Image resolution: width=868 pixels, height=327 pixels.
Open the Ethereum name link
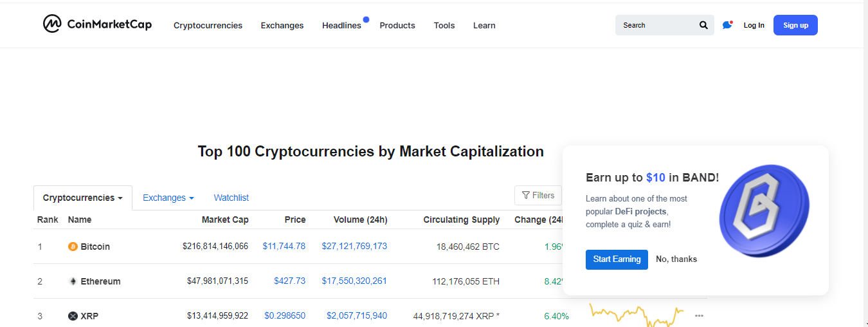(x=100, y=281)
